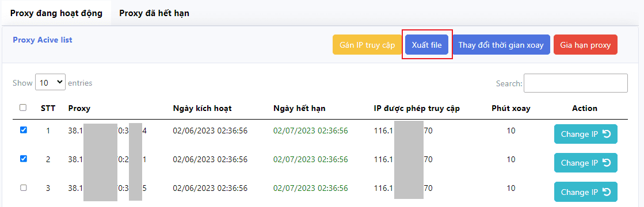Select row 1 expiry date 02/07/2023 02:36:56
The image size is (644, 207).
pos(311,131)
